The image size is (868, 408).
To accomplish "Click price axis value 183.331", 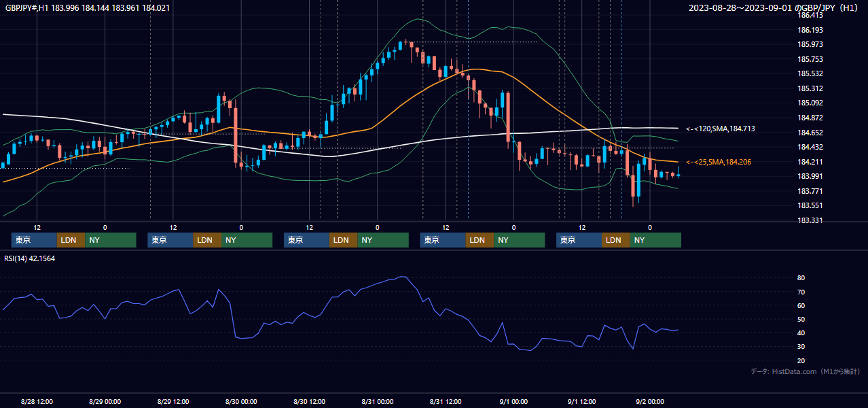I will (x=810, y=220).
